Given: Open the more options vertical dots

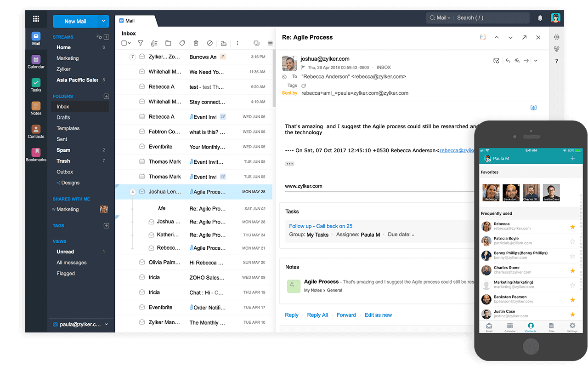Looking at the screenshot, I should click(237, 43).
